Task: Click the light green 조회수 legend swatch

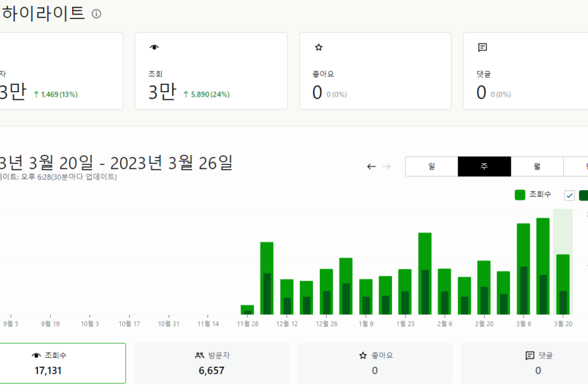Action: pos(520,195)
